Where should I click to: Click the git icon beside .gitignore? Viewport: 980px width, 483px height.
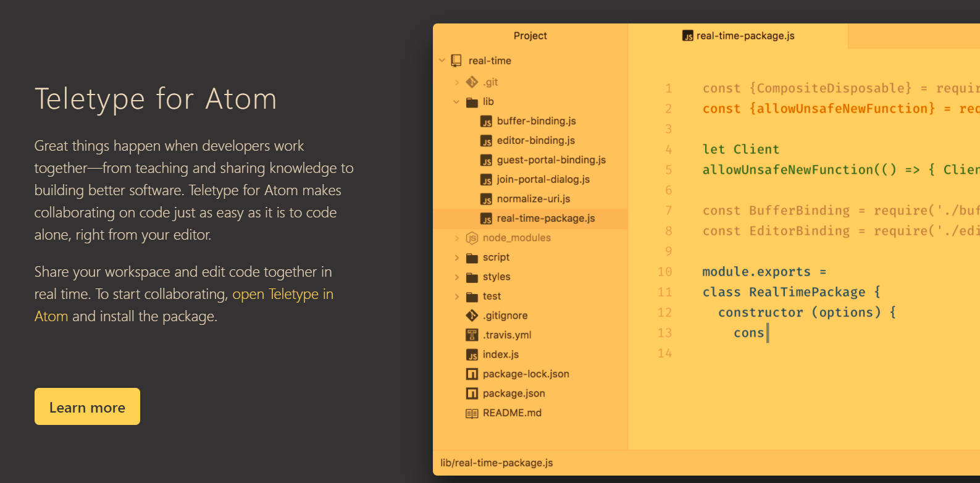point(472,316)
